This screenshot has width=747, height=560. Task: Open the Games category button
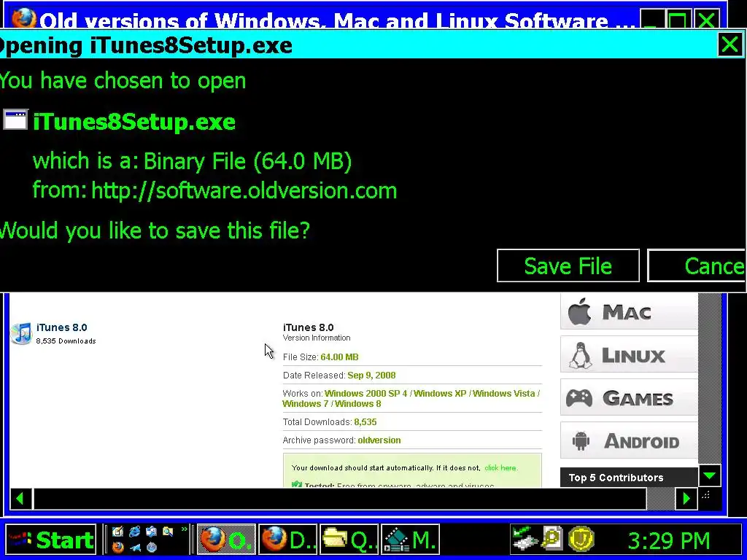pyautogui.click(x=629, y=397)
